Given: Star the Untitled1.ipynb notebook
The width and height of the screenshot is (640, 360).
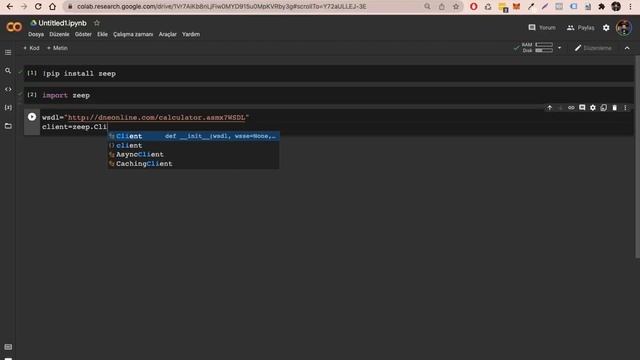Looking at the screenshot, I should pyautogui.click(x=97, y=23).
